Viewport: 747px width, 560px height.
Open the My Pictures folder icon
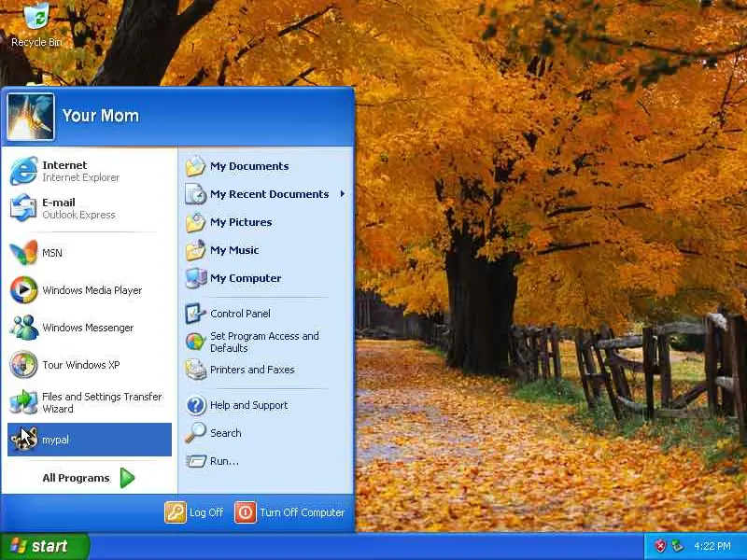195,222
